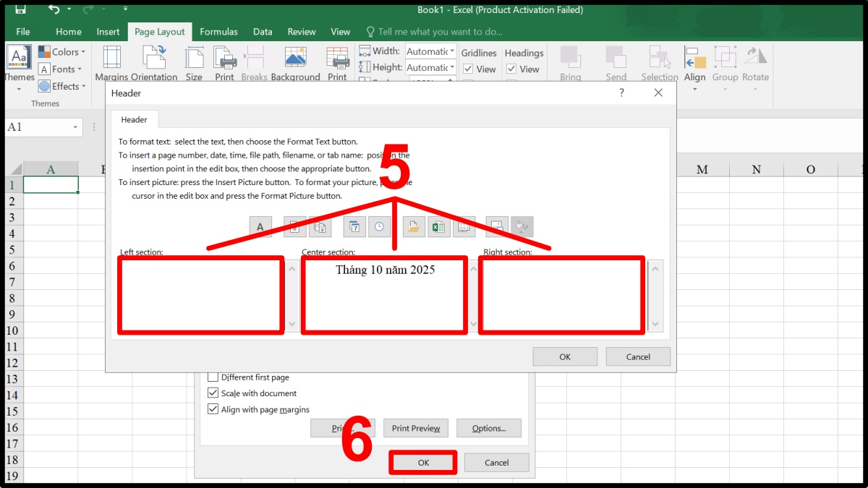Enable the Different first page checkbox
Image resolution: width=868 pixels, height=488 pixels.
(213, 377)
